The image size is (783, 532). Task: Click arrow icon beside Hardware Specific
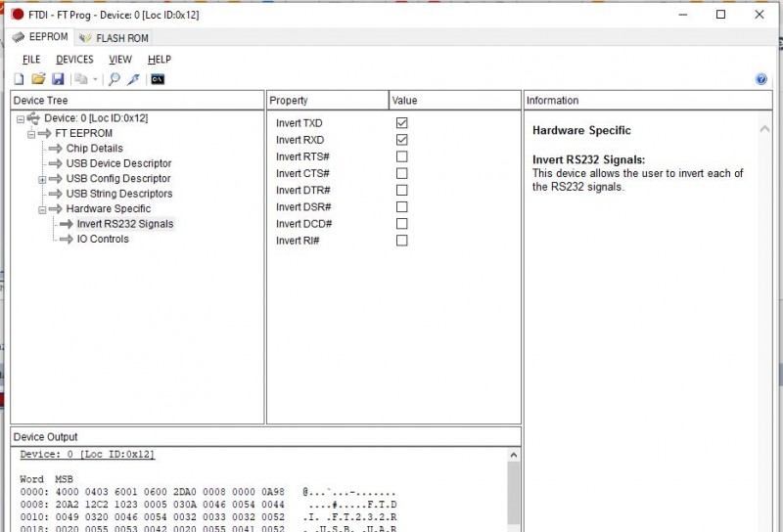tap(56, 208)
